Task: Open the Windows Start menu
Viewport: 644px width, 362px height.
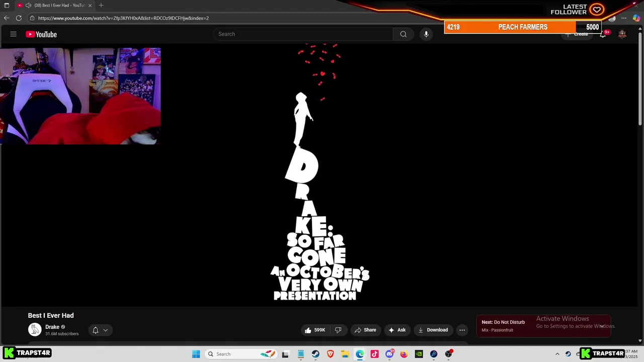Action: coord(196,354)
